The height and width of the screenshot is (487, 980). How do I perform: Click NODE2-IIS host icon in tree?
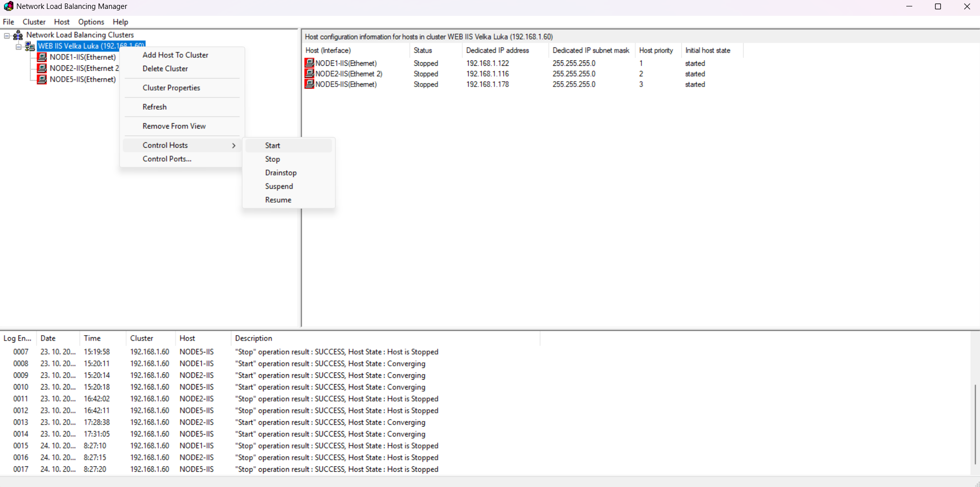point(43,68)
